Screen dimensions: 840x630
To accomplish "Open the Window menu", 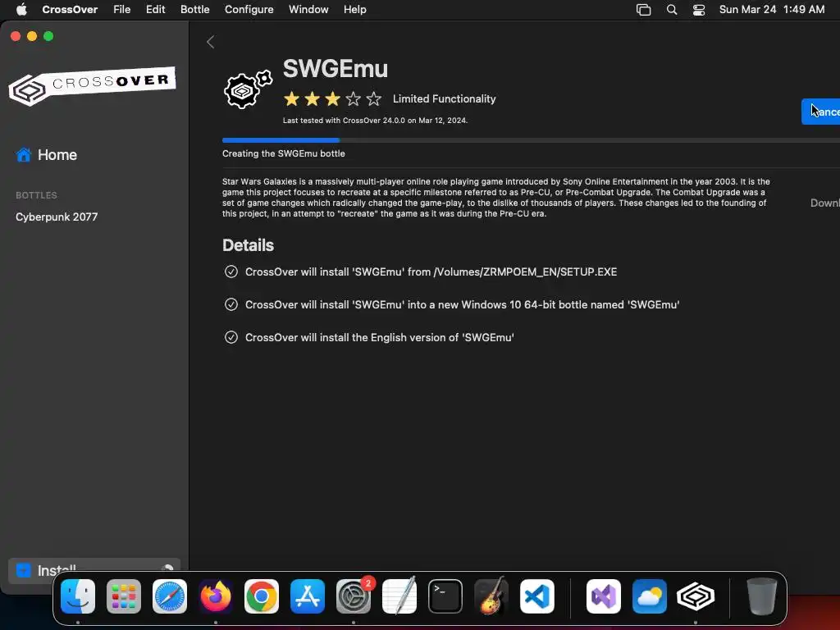I will click(308, 10).
